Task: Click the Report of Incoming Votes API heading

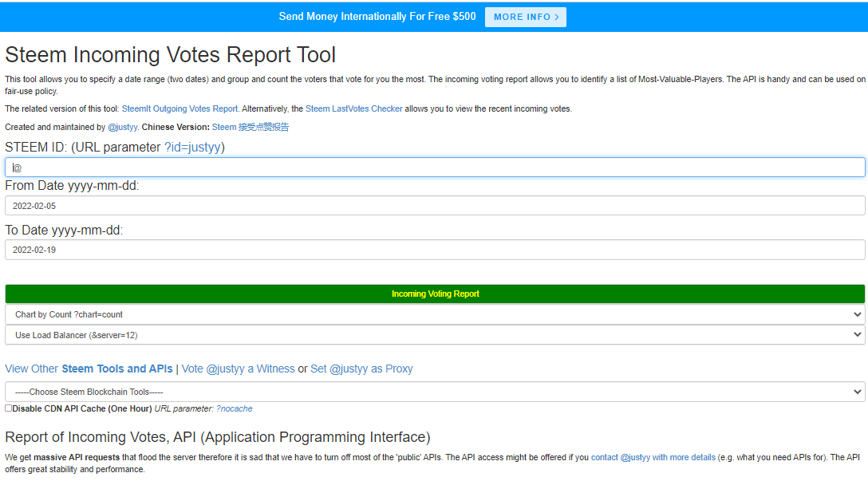Action: coord(218,437)
